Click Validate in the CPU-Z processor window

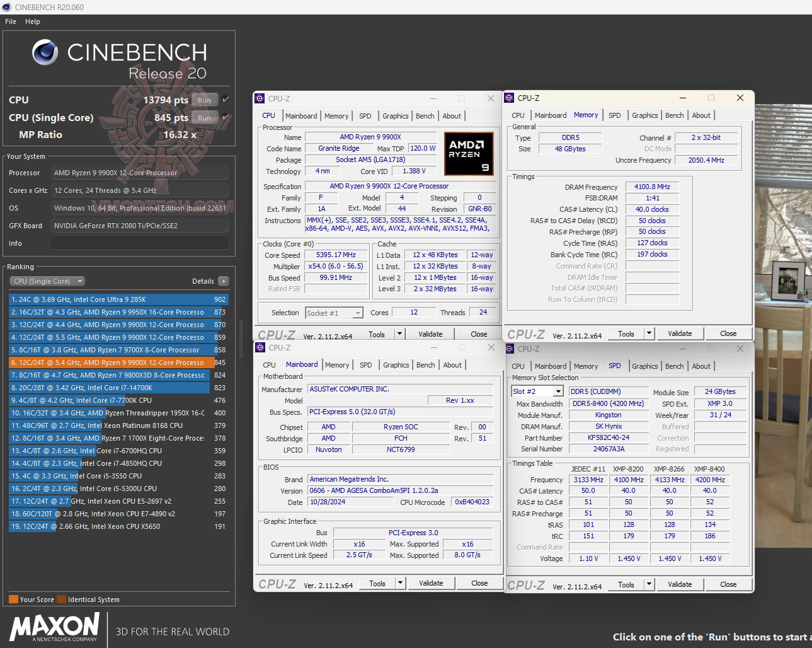(430, 334)
